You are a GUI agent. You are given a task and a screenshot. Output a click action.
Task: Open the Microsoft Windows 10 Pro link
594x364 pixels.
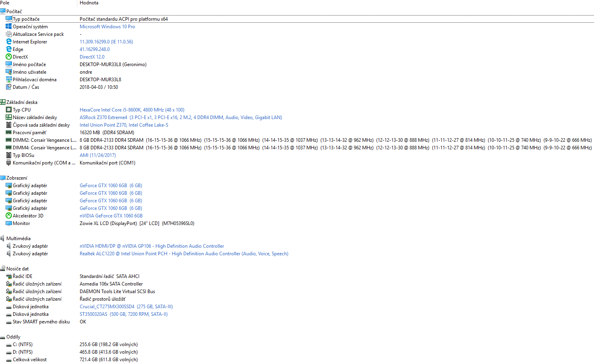coord(107,27)
